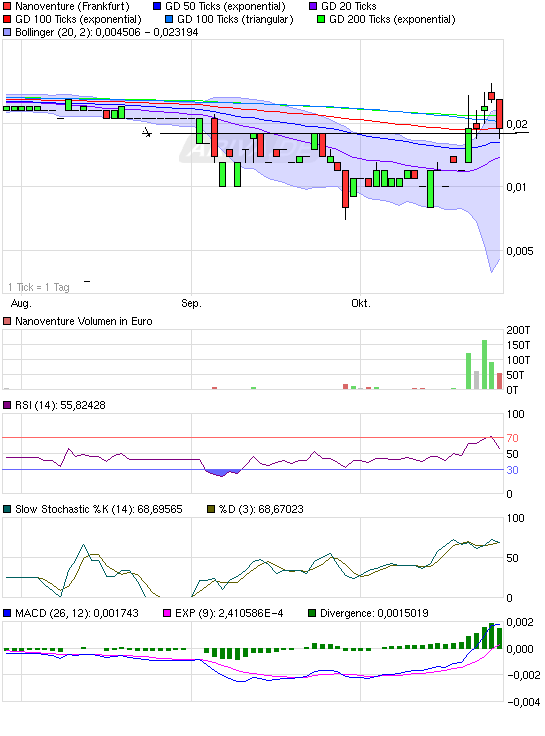
Task: Click the 200T volume axis label
Action: (518, 330)
